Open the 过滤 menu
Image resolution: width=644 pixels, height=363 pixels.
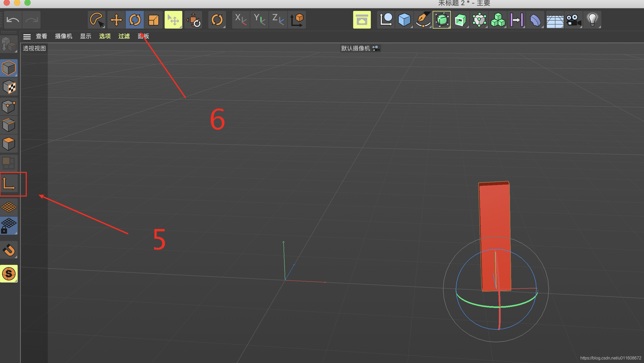coord(124,36)
